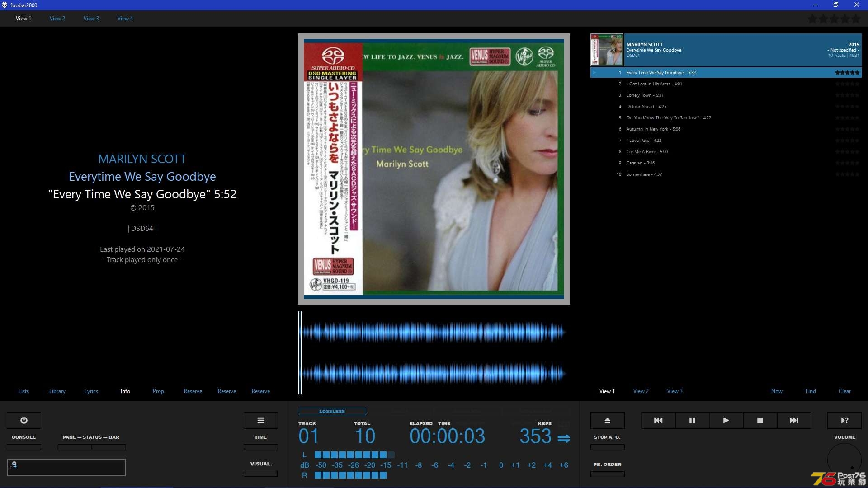Click the search input field
The image size is (868, 488).
tap(66, 467)
